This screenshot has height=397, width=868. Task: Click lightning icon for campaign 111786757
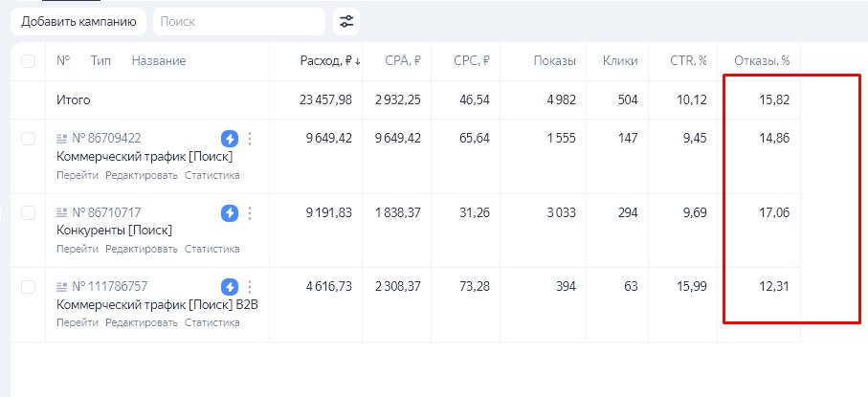(230, 286)
